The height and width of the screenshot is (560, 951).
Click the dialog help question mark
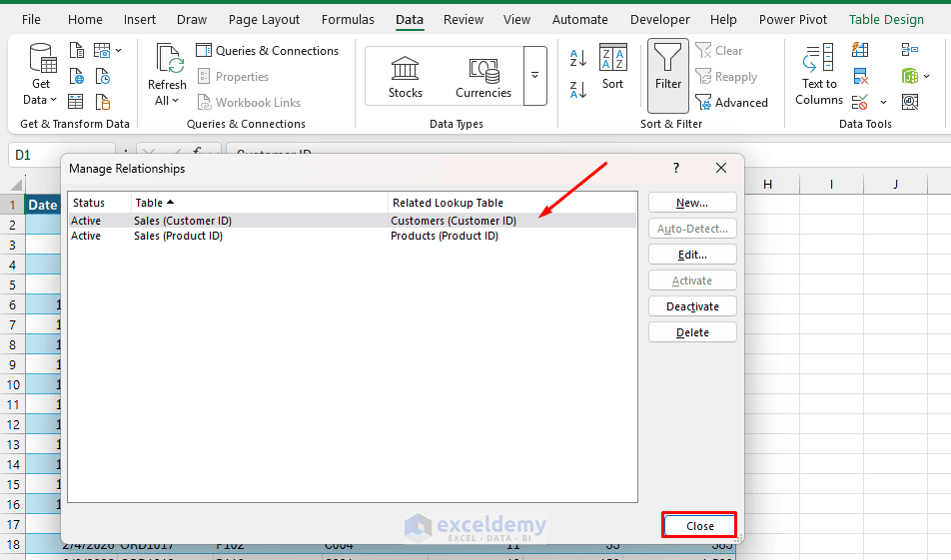[x=676, y=168]
